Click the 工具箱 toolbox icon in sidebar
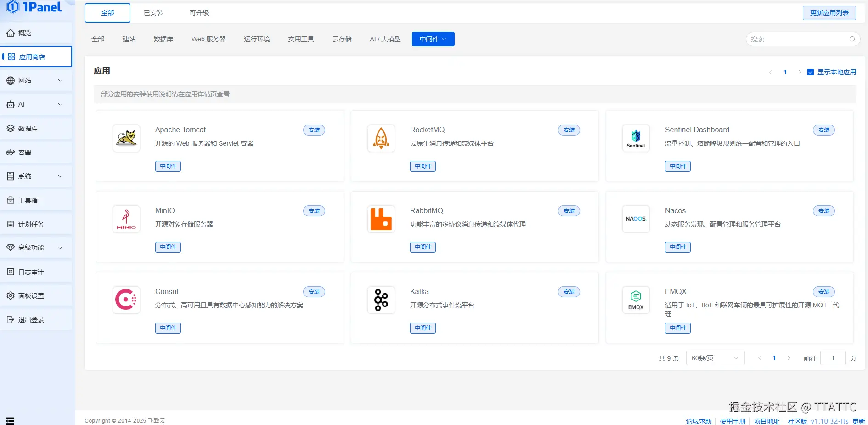This screenshot has width=868, height=425. coord(11,200)
